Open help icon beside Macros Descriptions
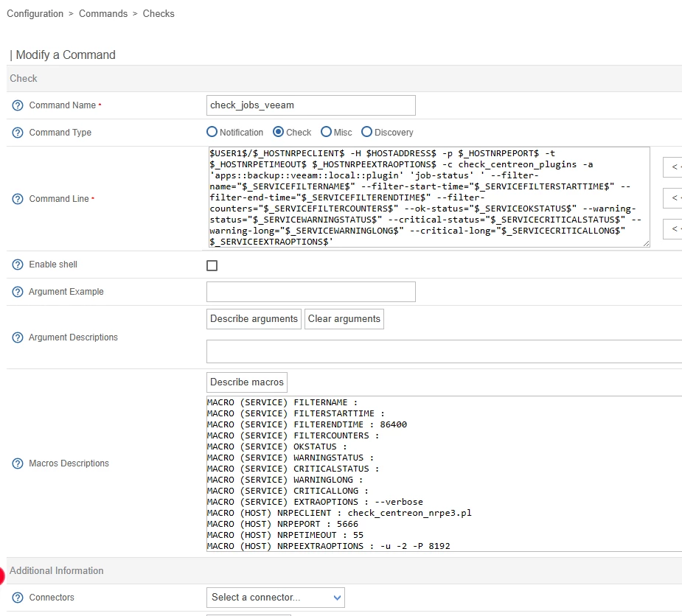Viewport: 682px width, 616px height. 18,463
